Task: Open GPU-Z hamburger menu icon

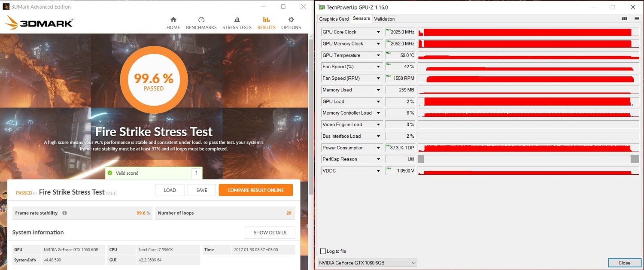Action: click(637, 19)
